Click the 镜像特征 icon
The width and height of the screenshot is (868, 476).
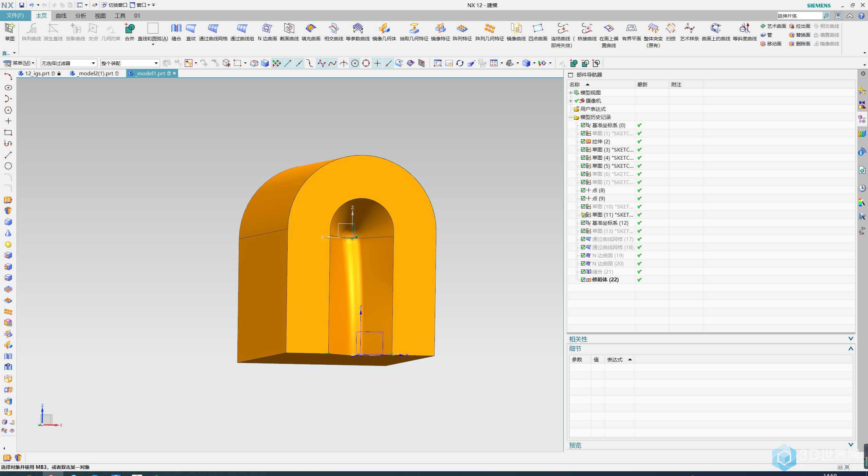point(440,32)
